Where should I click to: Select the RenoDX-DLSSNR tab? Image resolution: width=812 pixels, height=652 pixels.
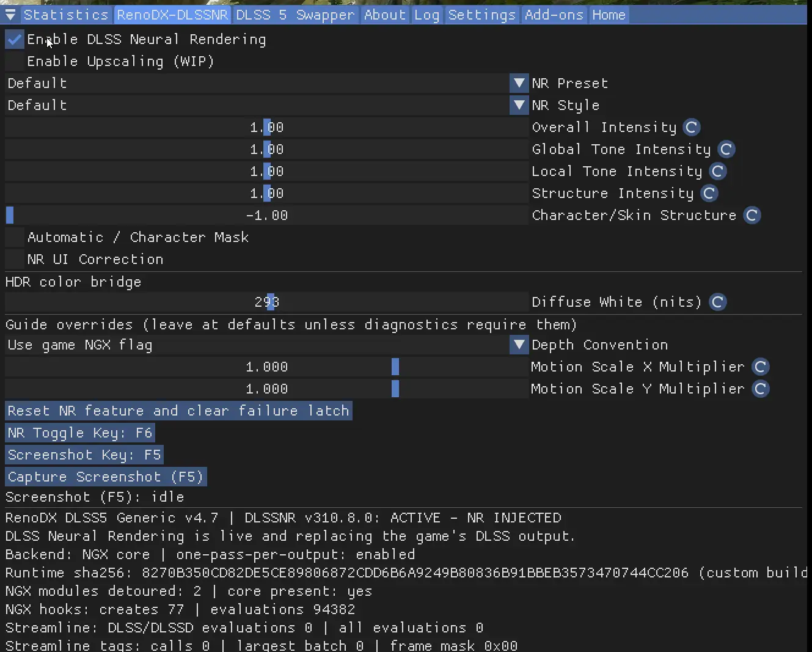172,15
